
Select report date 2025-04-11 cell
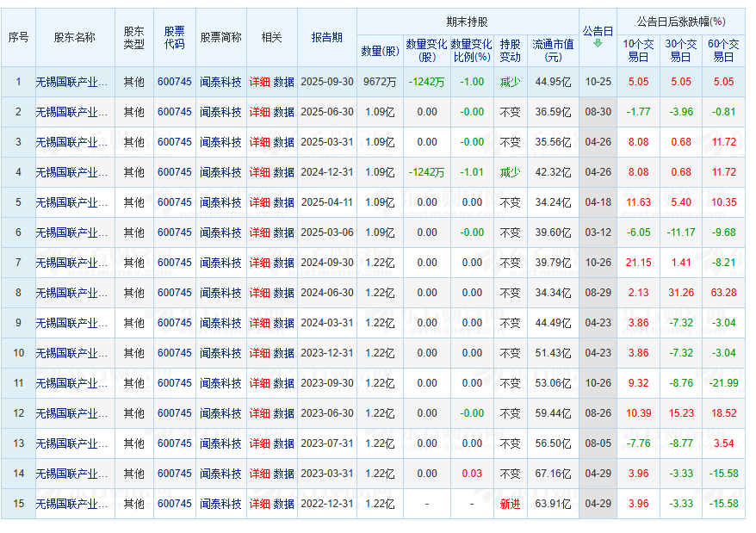(327, 202)
